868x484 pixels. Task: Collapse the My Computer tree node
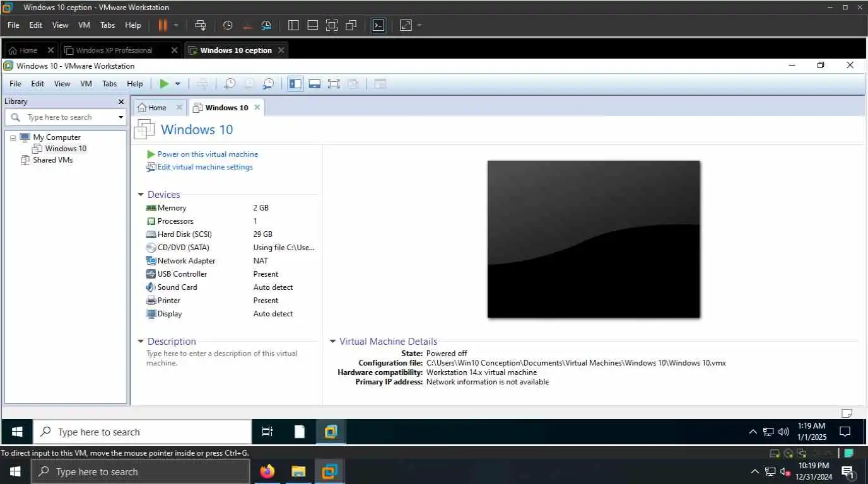point(13,137)
